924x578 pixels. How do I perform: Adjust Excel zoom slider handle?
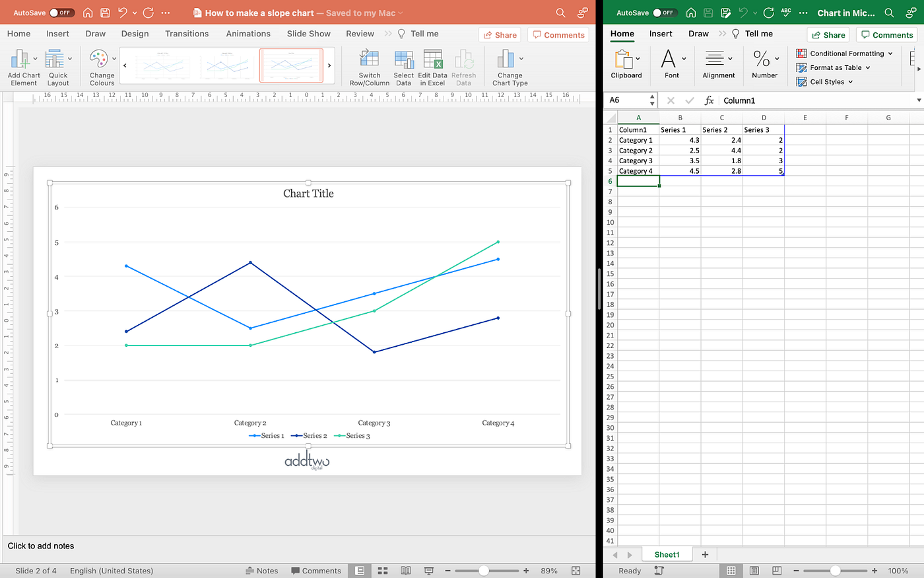click(x=836, y=571)
